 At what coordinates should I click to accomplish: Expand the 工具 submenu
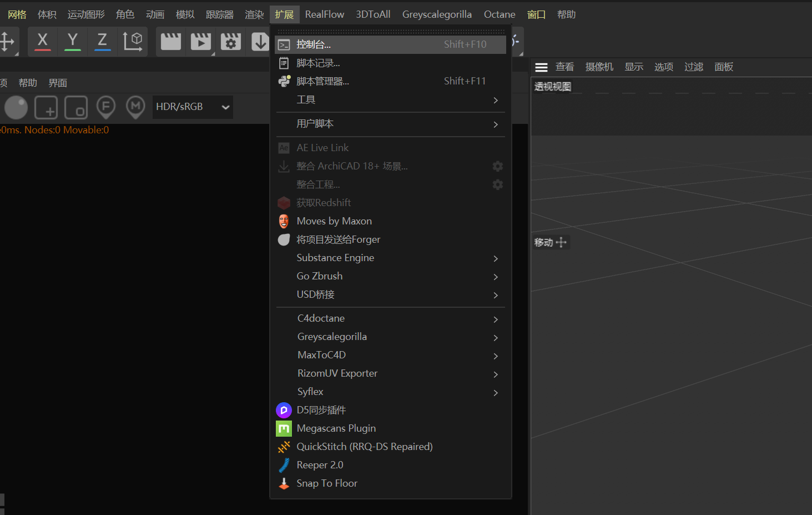coord(391,99)
